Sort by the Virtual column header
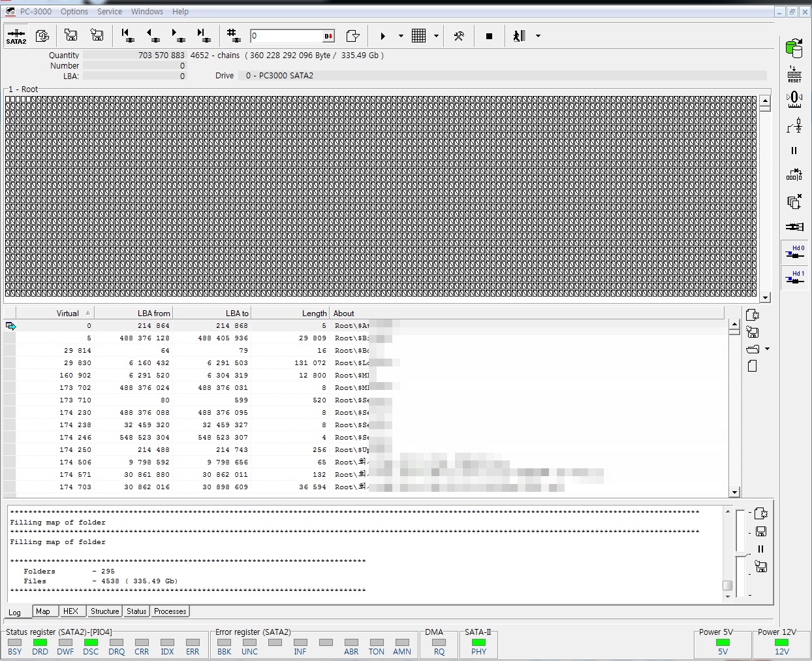 [x=55, y=313]
